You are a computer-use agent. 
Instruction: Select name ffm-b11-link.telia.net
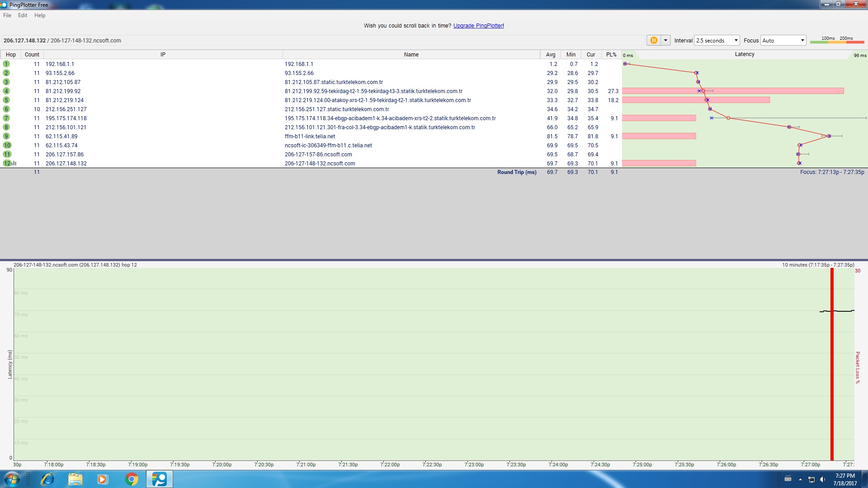310,136
